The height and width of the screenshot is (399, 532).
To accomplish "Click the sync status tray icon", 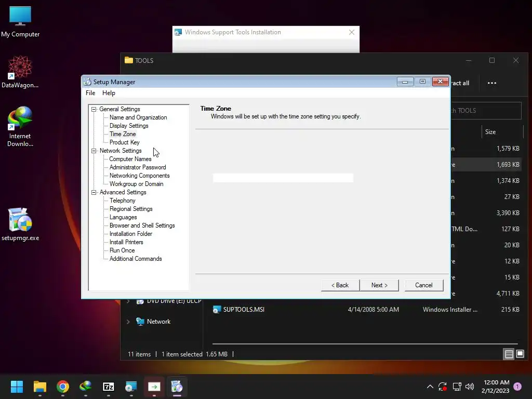I will pos(443,387).
